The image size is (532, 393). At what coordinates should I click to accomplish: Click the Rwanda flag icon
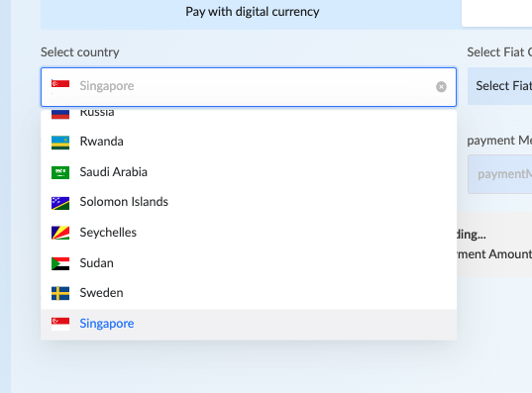60,143
